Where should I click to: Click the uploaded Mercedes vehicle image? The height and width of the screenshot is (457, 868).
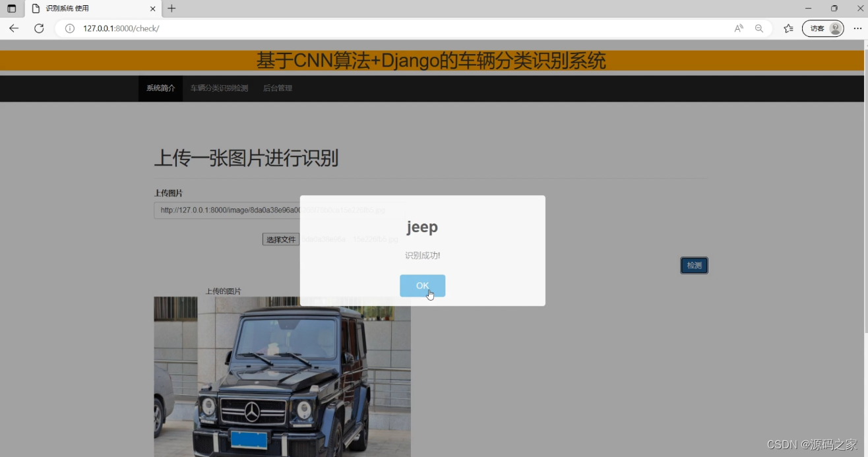point(282,377)
